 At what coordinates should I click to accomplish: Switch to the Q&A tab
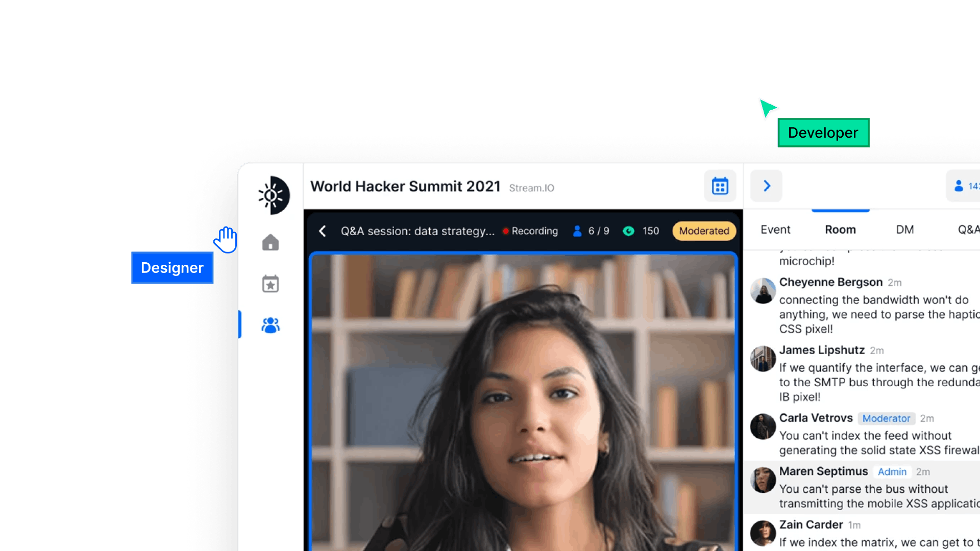[968, 230]
